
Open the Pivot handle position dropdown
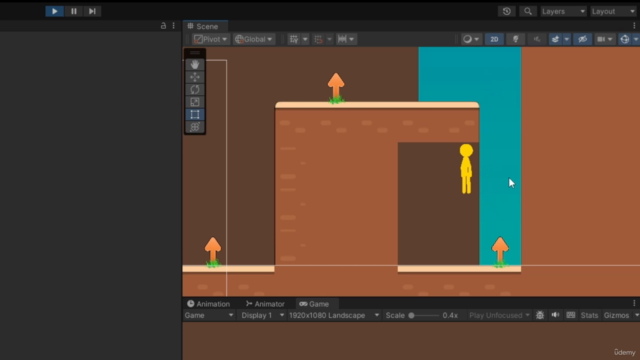(211, 39)
